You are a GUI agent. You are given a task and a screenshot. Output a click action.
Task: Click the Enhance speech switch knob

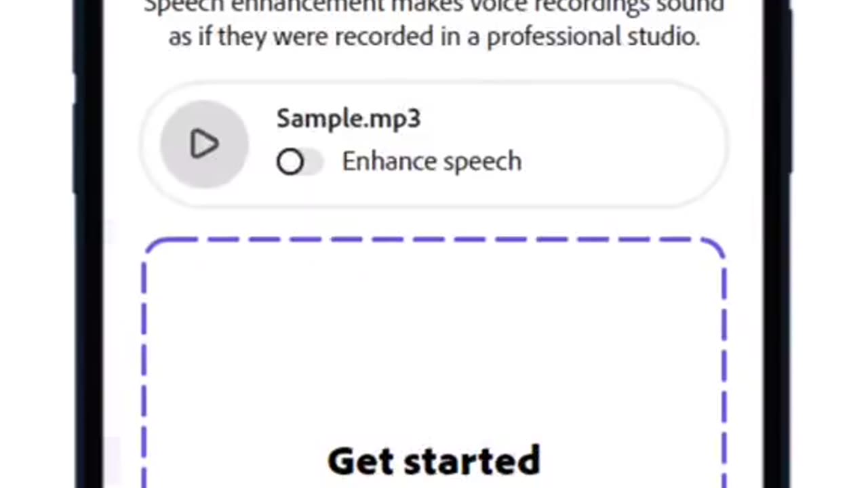pos(290,162)
